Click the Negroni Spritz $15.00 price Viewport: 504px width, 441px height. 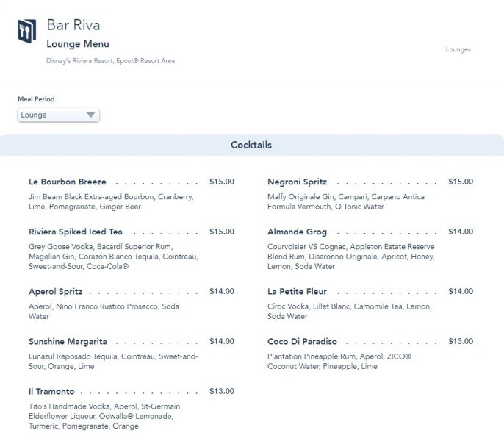coord(461,182)
